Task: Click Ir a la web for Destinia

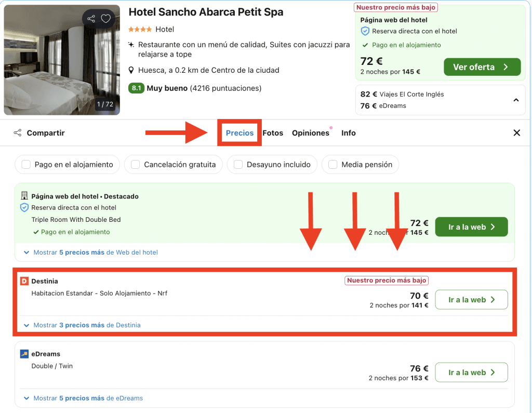Action: pyautogui.click(x=471, y=300)
